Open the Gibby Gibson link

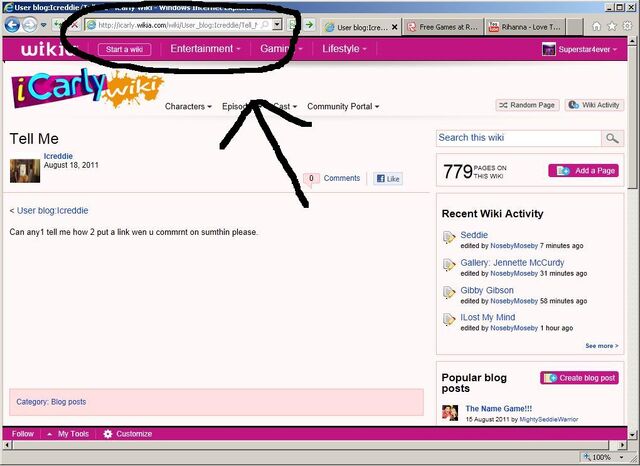(487, 290)
